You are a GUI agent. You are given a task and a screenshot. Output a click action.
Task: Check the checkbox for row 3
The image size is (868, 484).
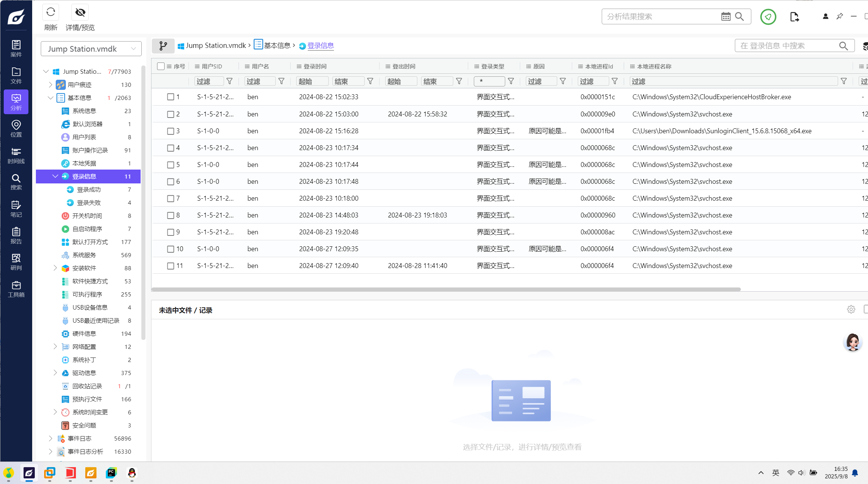tap(171, 131)
